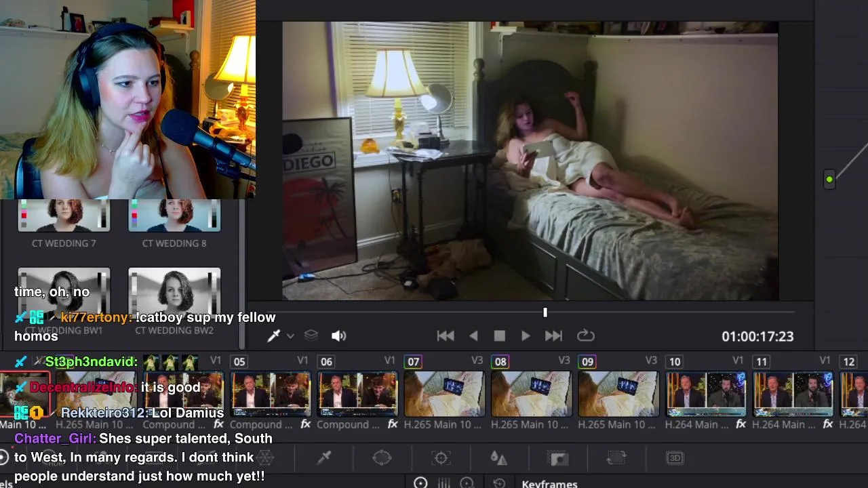Select the qualifier eyedropper tool in viewer
This screenshot has width=868, height=488.
pos(274,335)
